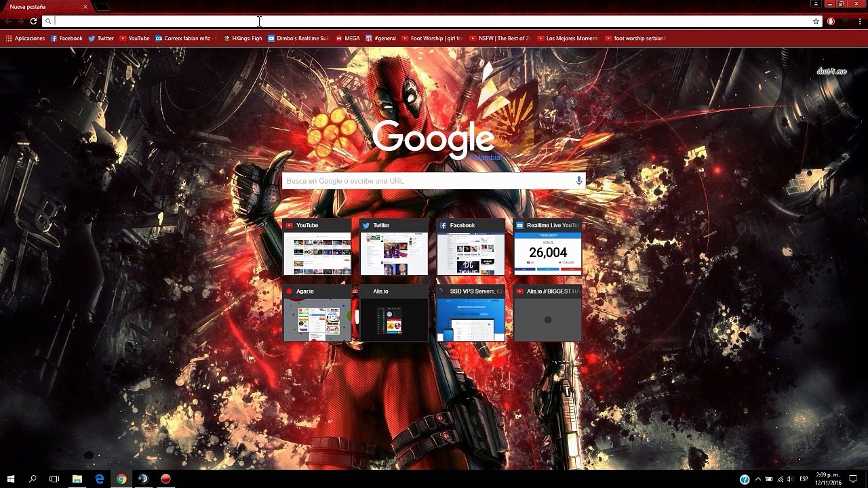Open the Agar.io most-visited thumbnail
The width and height of the screenshot is (868, 488).
(x=317, y=313)
